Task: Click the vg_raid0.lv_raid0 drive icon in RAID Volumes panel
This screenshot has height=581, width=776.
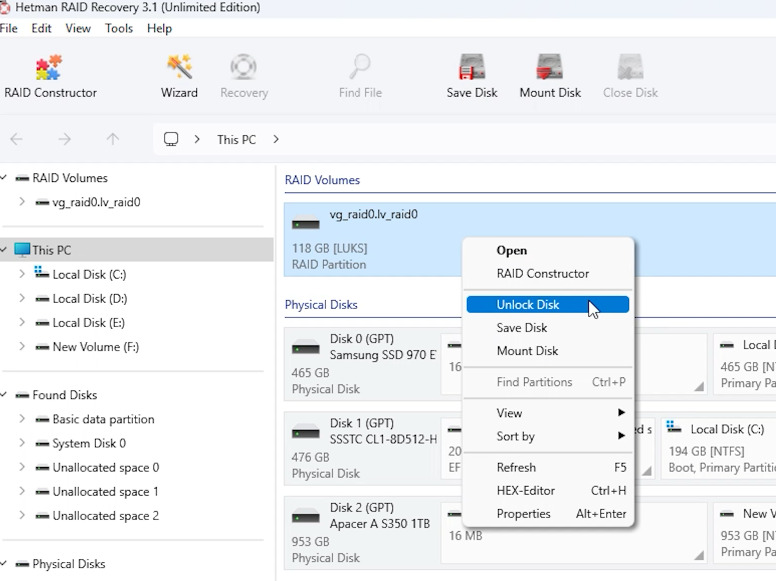Action: click(305, 224)
